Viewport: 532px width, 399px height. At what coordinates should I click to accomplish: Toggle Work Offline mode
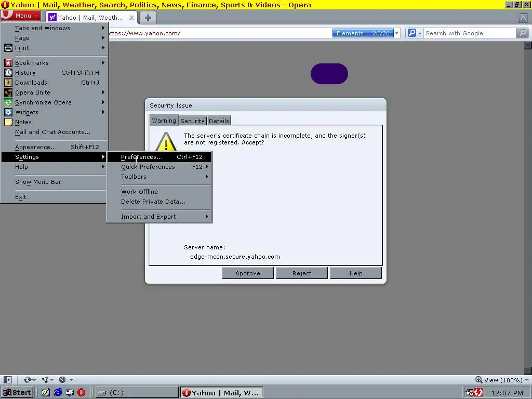click(159, 192)
